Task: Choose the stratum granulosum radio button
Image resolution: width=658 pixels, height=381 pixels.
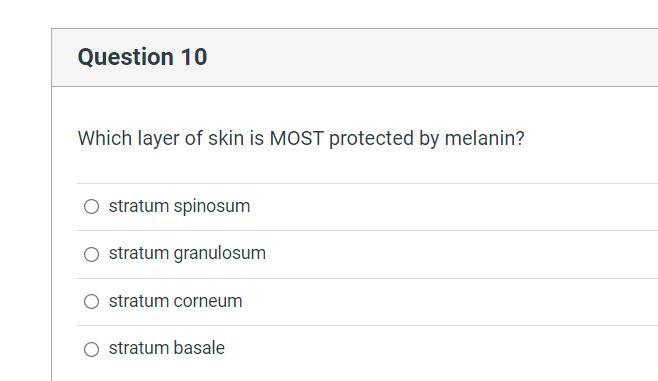Action: [x=91, y=254]
